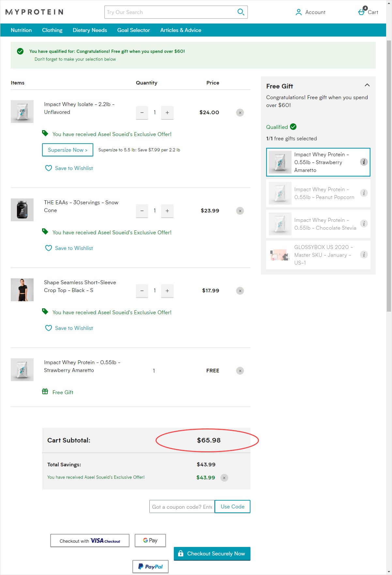Click offer tag icon under Crop Top
392x575 pixels.
click(x=45, y=311)
